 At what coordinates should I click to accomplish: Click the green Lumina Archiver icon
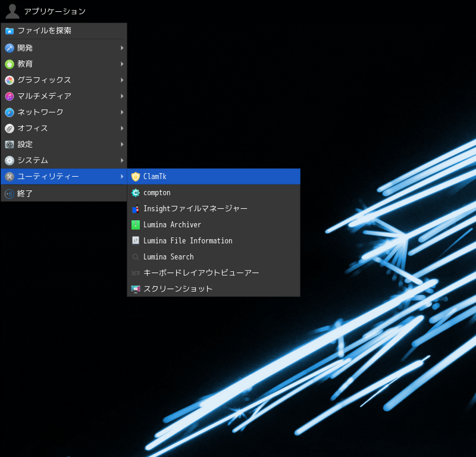tap(136, 225)
